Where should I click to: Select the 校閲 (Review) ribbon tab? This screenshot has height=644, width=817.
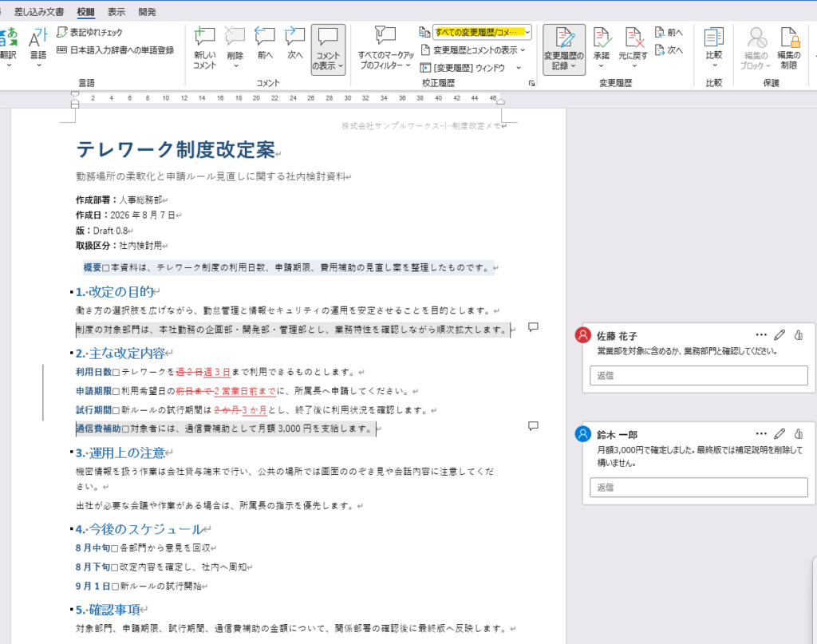pos(86,11)
